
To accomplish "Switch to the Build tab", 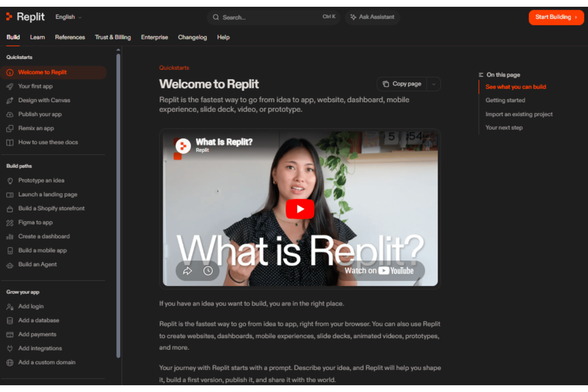I will click(x=13, y=37).
